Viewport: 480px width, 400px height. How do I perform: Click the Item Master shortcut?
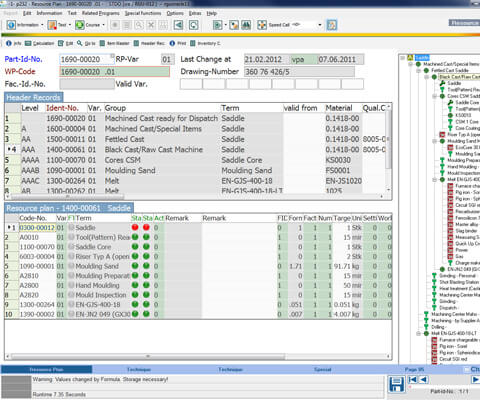click(x=115, y=43)
